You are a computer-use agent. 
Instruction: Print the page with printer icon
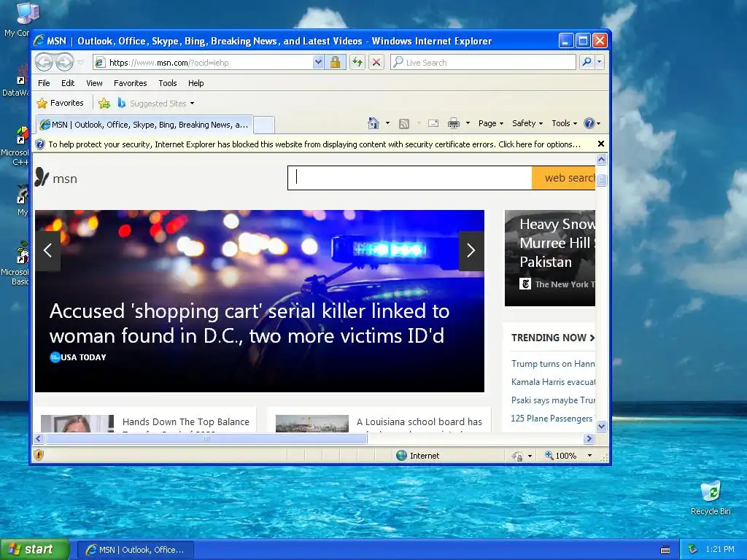tap(454, 124)
